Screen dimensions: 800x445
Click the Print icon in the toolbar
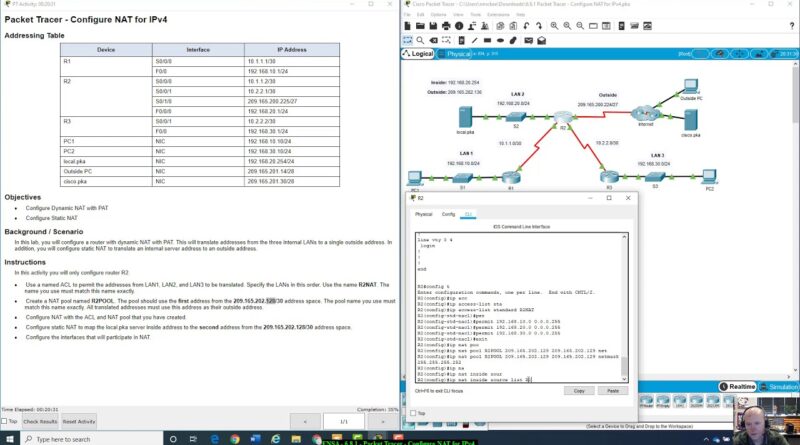click(x=446, y=26)
